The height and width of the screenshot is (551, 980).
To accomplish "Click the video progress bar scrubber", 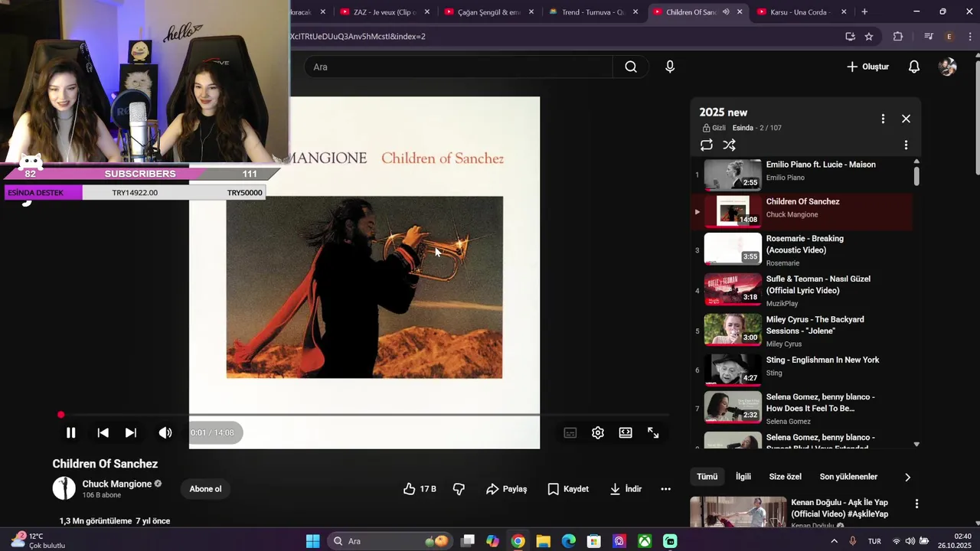I will tap(60, 415).
